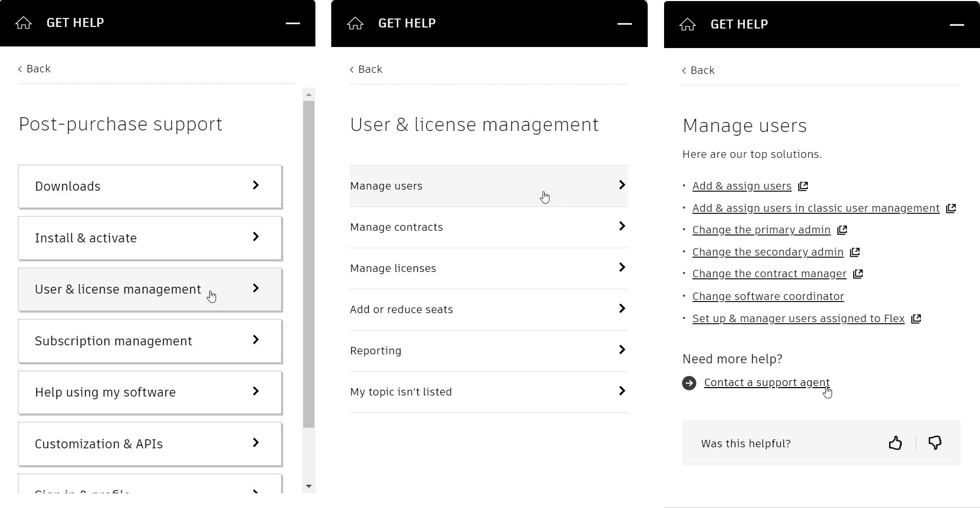Expand Manage contracts row chevron
The height and width of the screenshot is (508, 980).
tap(622, 226)
